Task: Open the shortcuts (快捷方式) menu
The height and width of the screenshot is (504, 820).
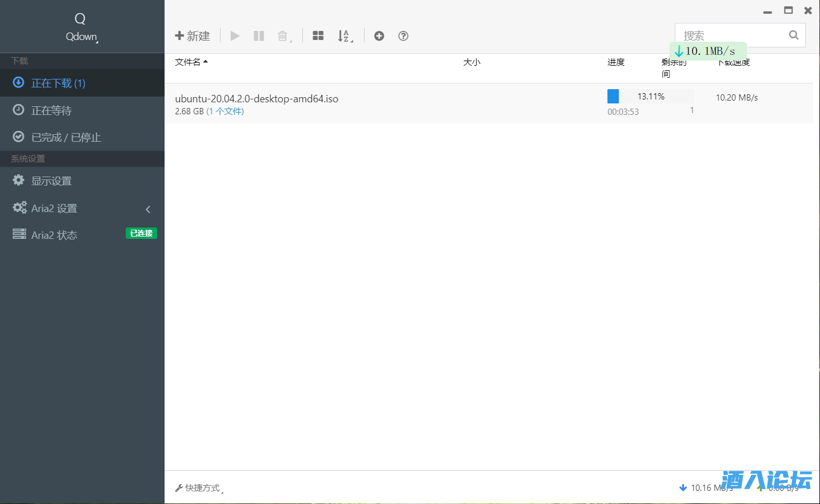Action: 199,488
